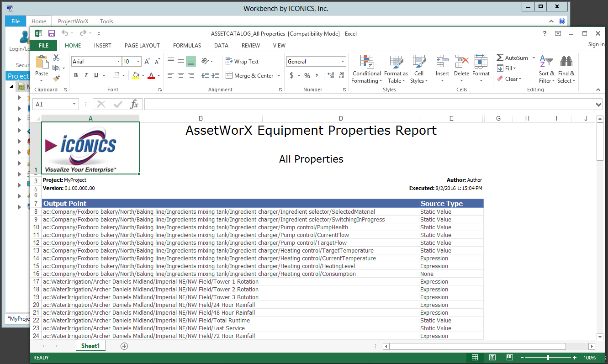Open the FORMULAS ribbon tab

187,46
